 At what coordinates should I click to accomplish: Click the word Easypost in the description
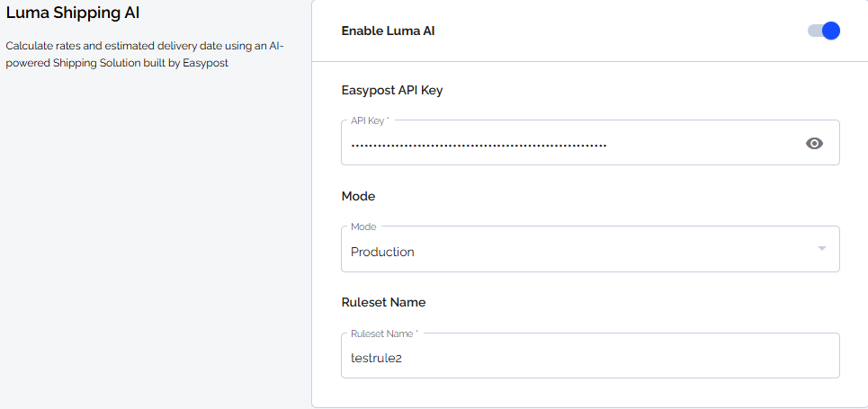(205, 63)
